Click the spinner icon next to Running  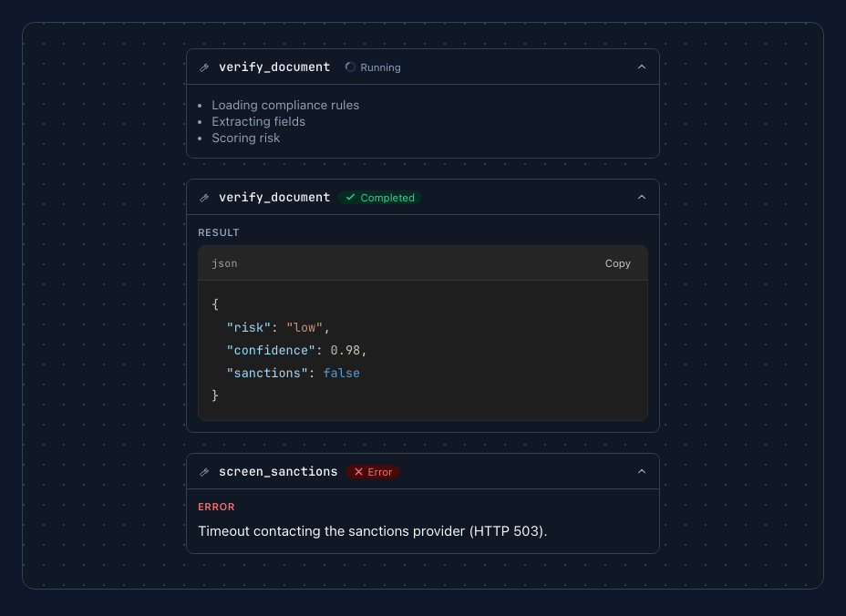(x=350, y=67)
